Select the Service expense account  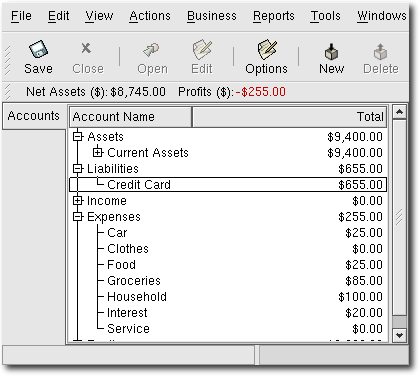pyautogui.click(x=128, y=329)
